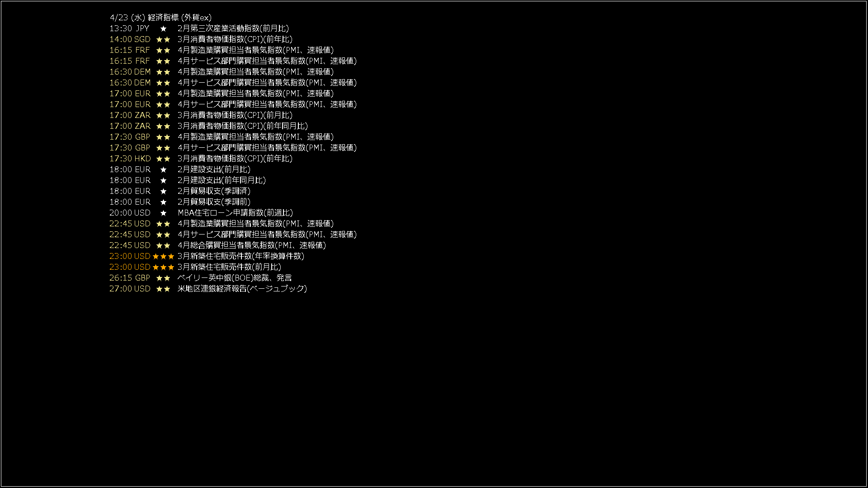
Task: Click the single star for 13:30 JPY
Action: point(163,28)
